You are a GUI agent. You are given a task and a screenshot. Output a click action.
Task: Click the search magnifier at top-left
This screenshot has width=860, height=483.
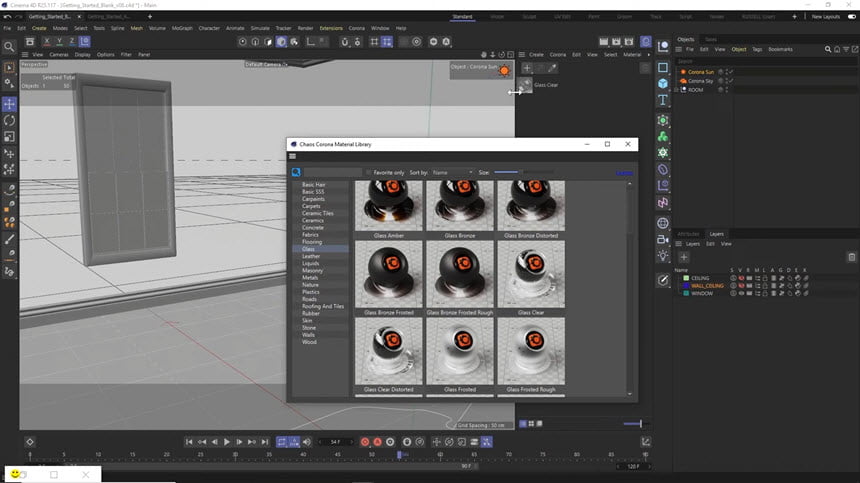[9, 47]
